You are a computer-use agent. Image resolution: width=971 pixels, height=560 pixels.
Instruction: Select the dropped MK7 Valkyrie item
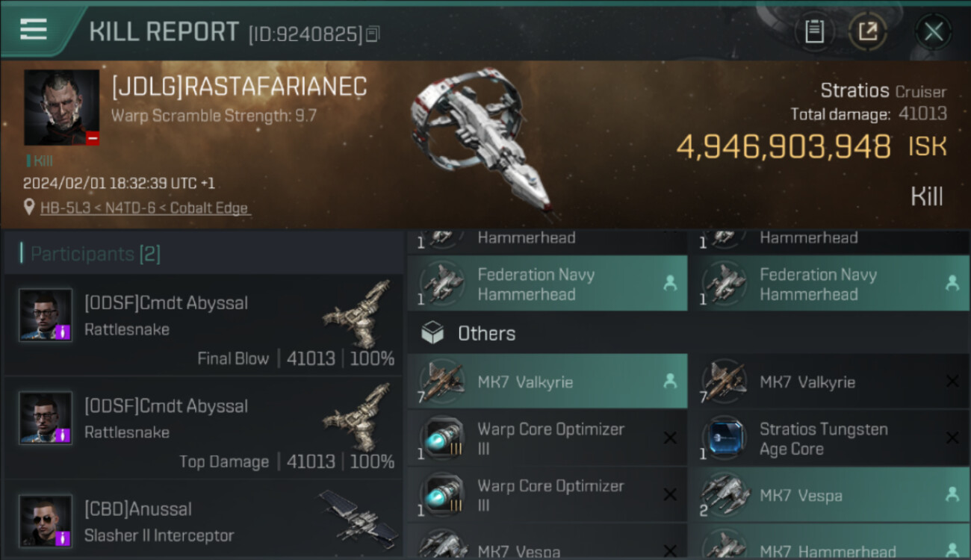(547, 382)
